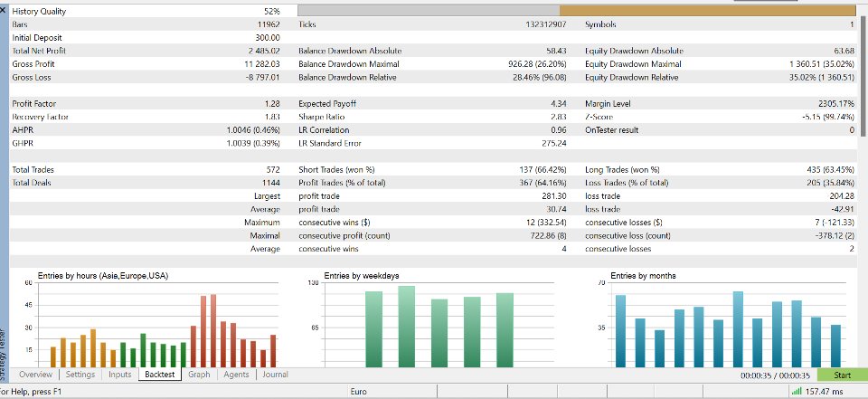
Task: Open the Journal tab
Action: click(275, 375)
